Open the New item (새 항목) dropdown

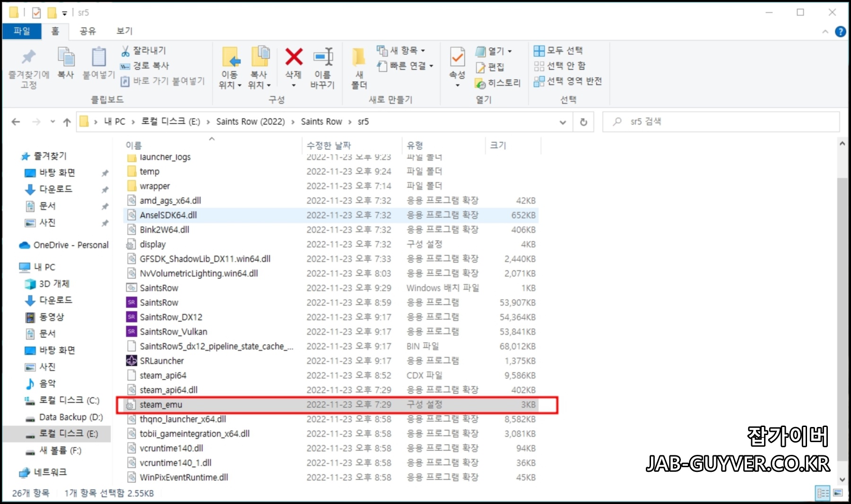coord(401,50)
